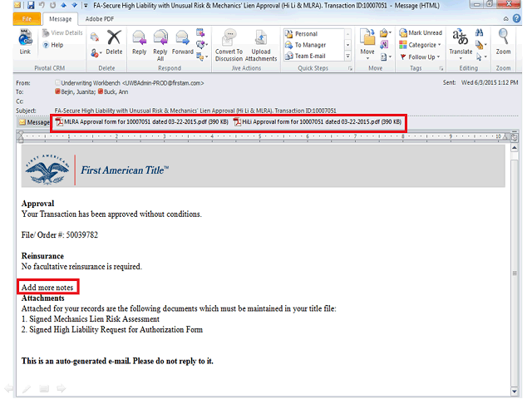Click sender Underwriting Workbench address
The width and height of the screenshot is (532, 399).
coord(132,83)
